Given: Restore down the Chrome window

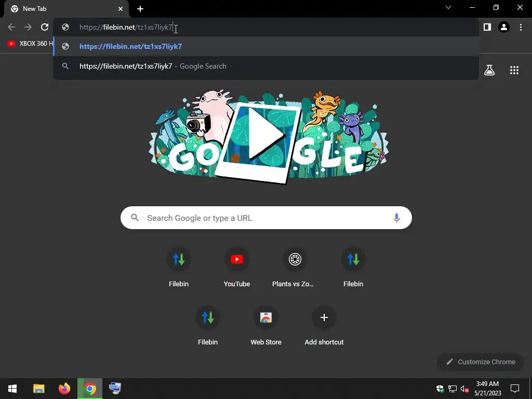Looking at the screenshot, I should 496,7.
